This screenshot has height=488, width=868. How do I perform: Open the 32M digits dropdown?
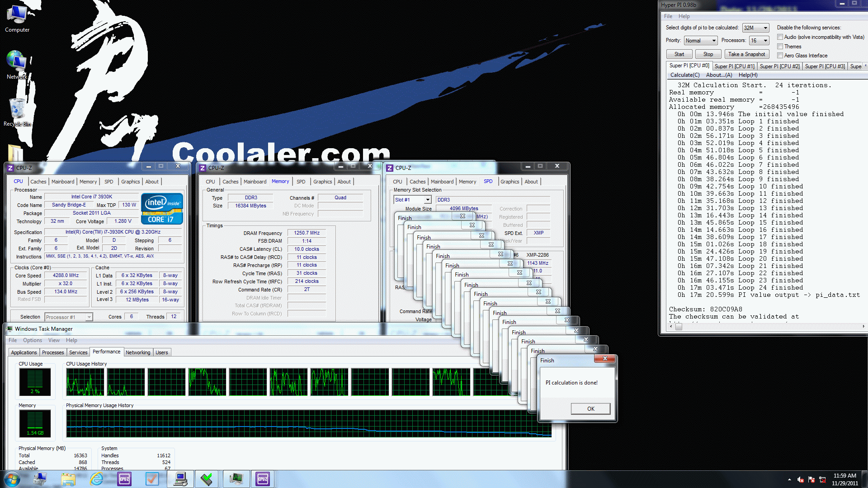(x=755, y=28)
